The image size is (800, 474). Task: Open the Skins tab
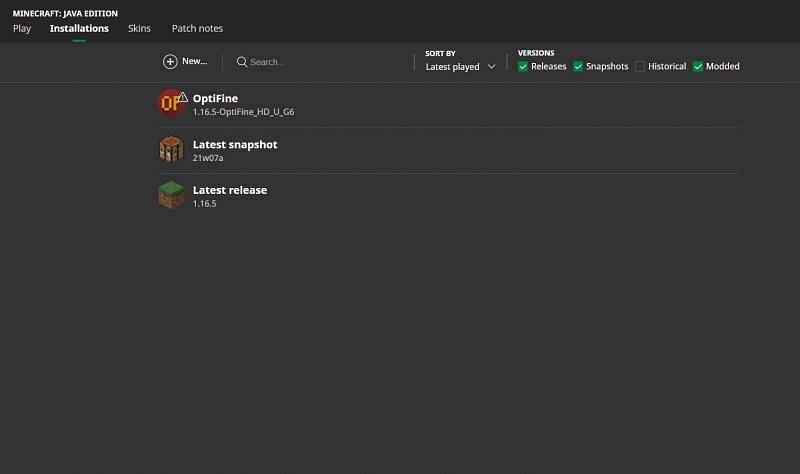click(x=139, y=29)
